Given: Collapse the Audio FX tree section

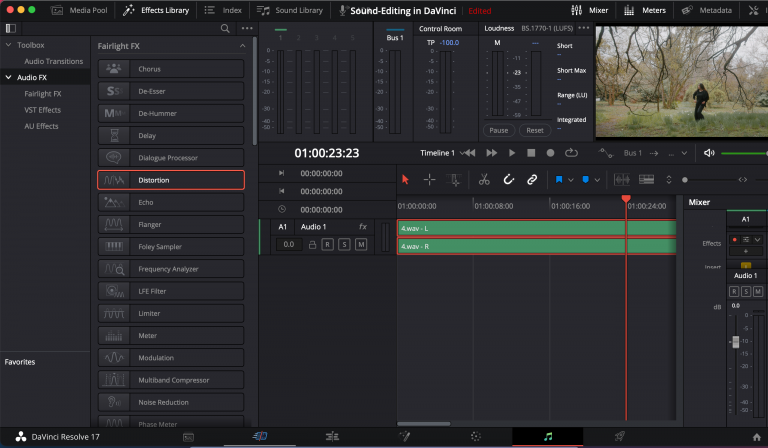Looking at the screenshot, I should click(8, 77).
